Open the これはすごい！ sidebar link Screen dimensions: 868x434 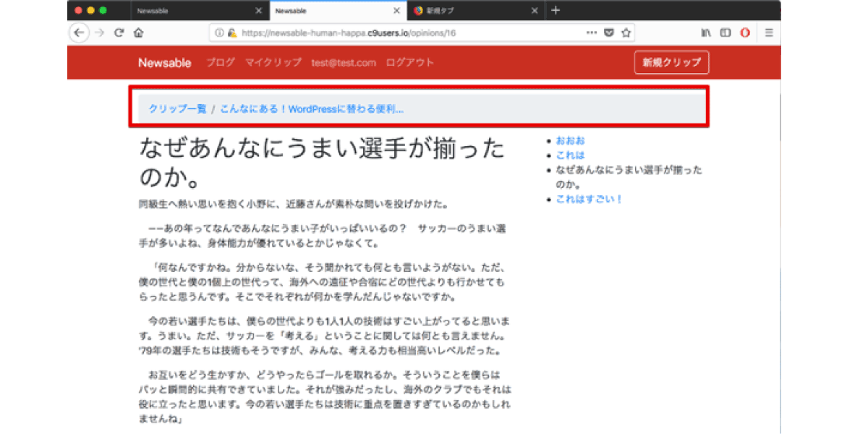pos(590,199)
